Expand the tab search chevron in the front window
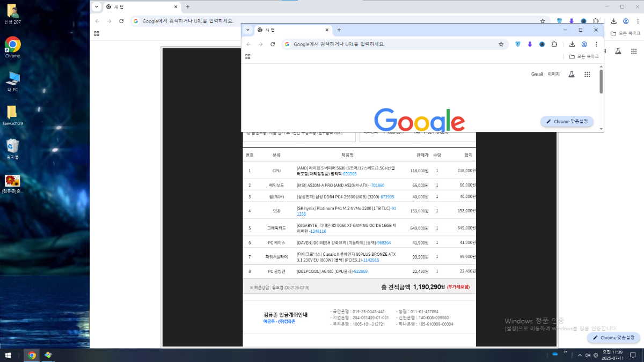644x362 pixels. click(248, 30)
